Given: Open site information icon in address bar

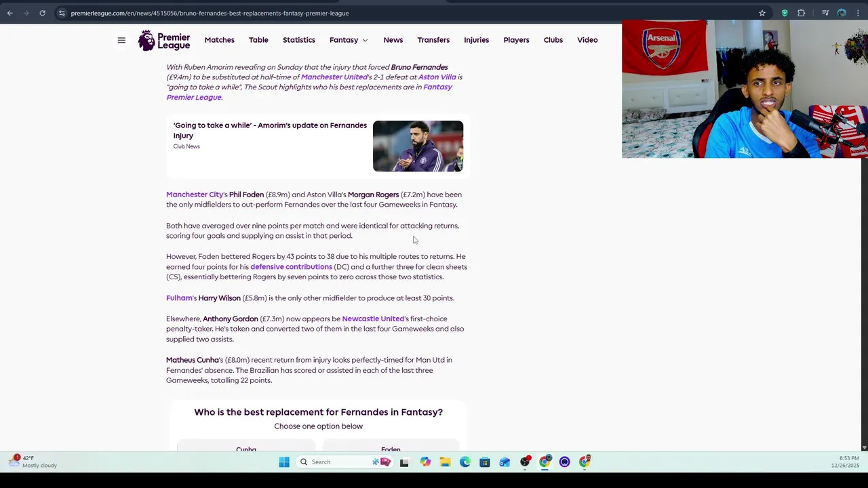Looking at the screenshot, I should pos(62,13).
